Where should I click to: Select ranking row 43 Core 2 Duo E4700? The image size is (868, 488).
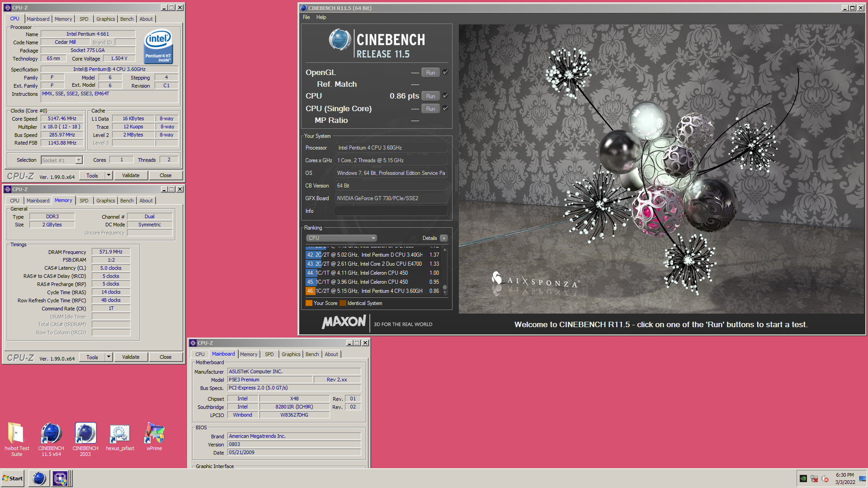[x=373, y=264]
